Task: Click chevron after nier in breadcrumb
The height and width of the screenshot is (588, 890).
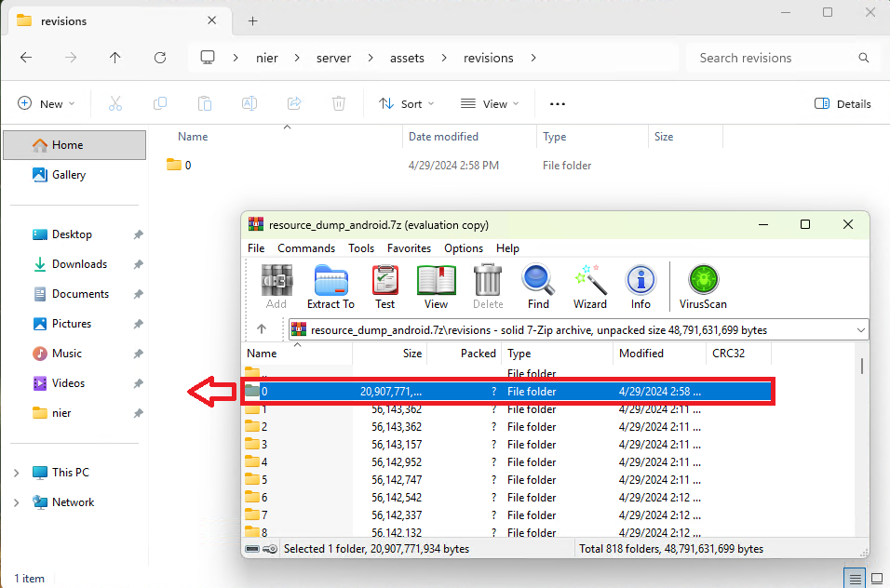Action: pos(297,58)
